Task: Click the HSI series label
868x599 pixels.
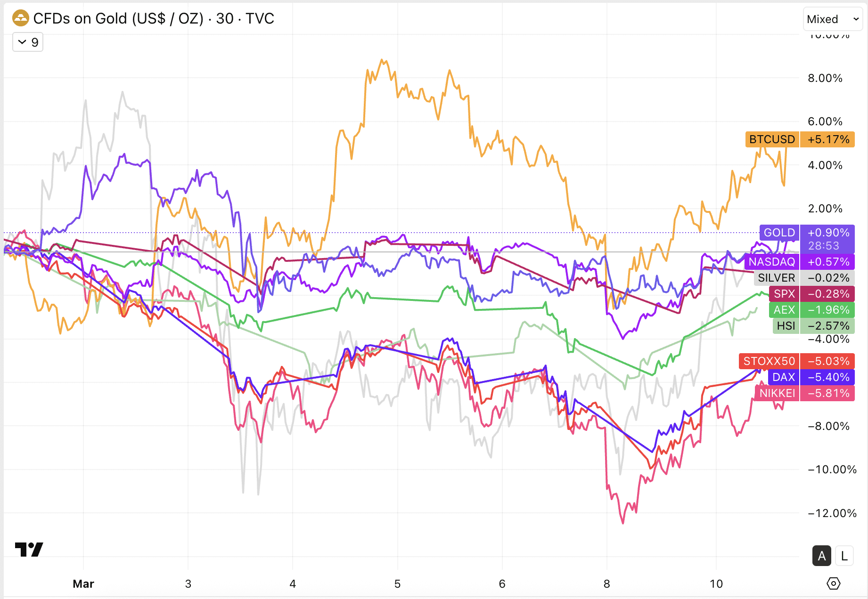Action: (786, 326)
